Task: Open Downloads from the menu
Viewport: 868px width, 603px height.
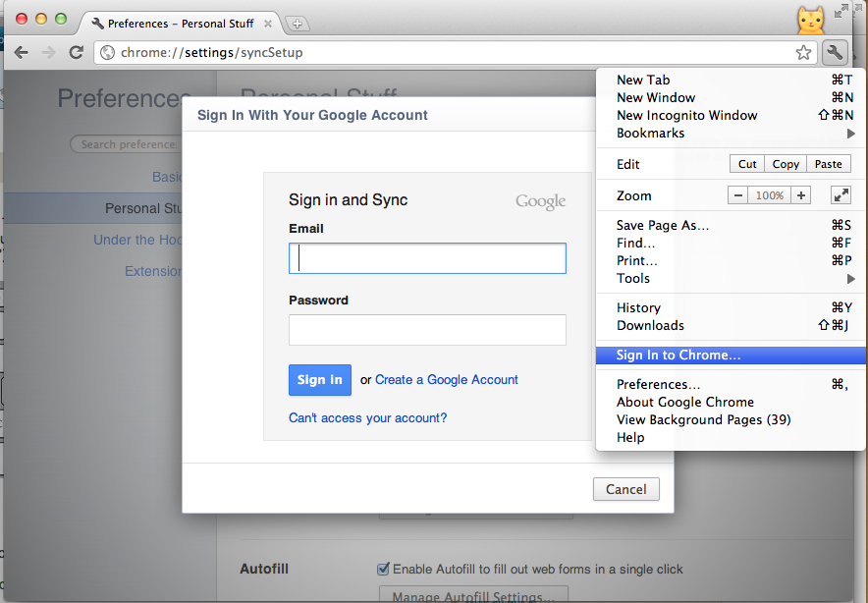Action: click(x=731, y=325)
